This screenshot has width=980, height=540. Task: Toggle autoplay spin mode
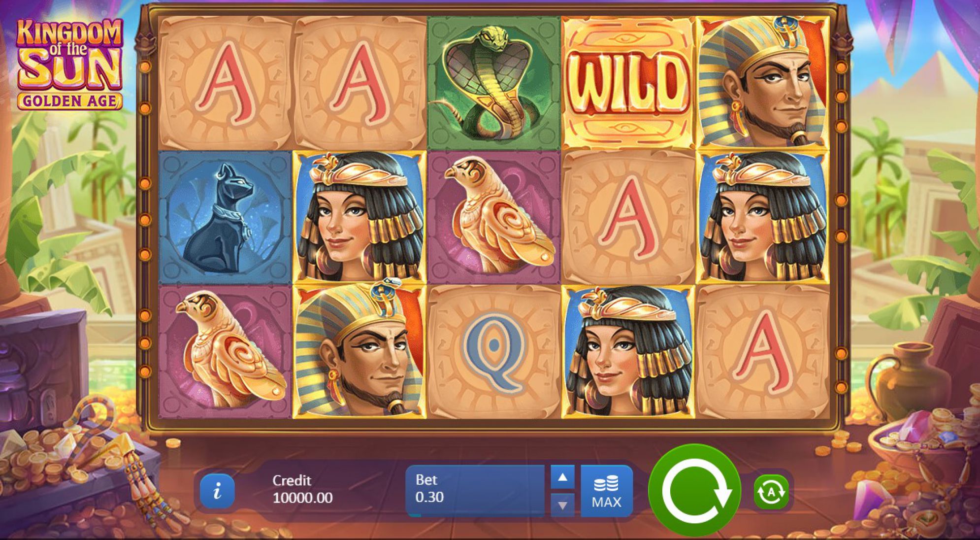[771, 491]
